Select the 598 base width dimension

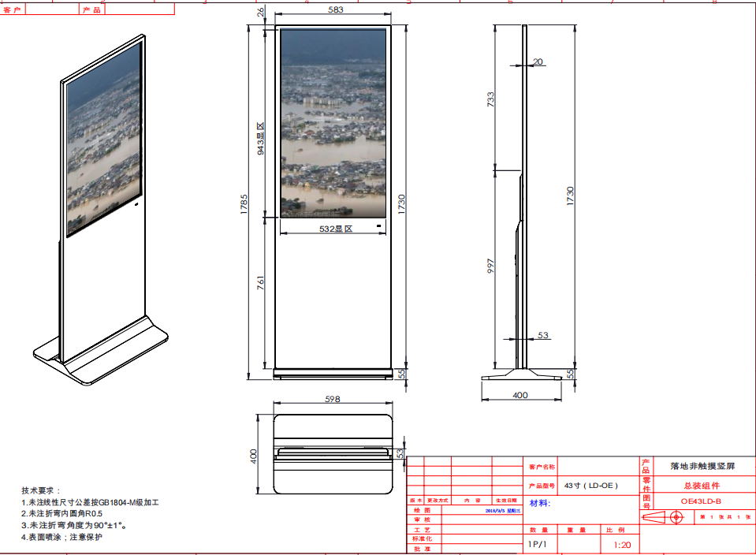(x=333, y=400)
